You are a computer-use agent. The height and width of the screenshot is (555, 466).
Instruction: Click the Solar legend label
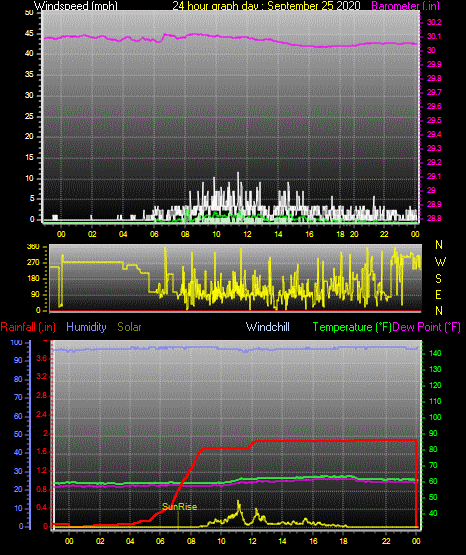pyautogui.click(x=129, y=327)
